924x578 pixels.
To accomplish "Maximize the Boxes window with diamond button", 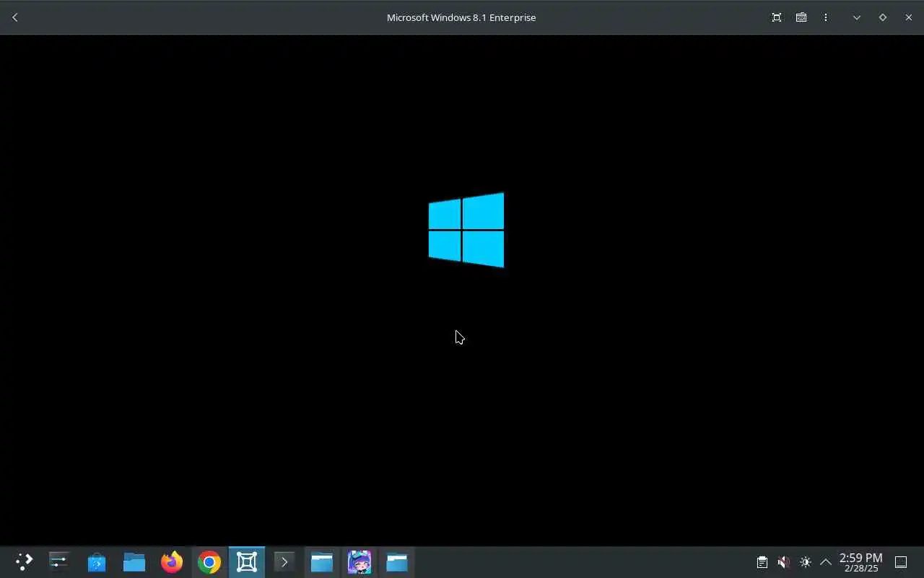I will coord(883,17).
